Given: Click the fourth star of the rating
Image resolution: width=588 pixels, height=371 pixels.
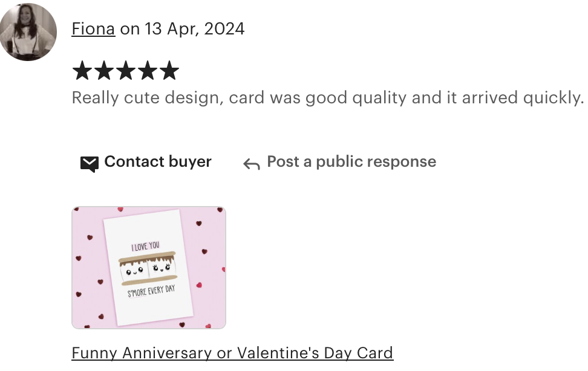Looking at the screenshot, I should click(148, 71).
